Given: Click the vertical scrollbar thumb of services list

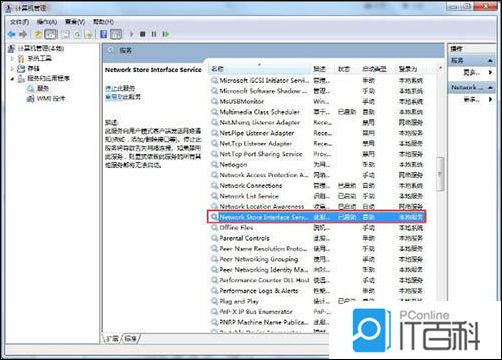Looking at the screenshot, I should coord(440,173).
